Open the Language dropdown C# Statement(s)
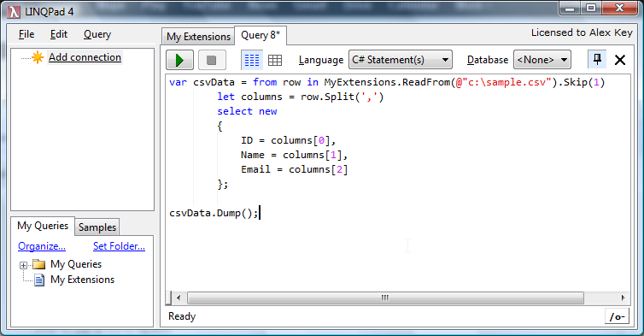This screenshot has width=644, height=336. [401, 60]
